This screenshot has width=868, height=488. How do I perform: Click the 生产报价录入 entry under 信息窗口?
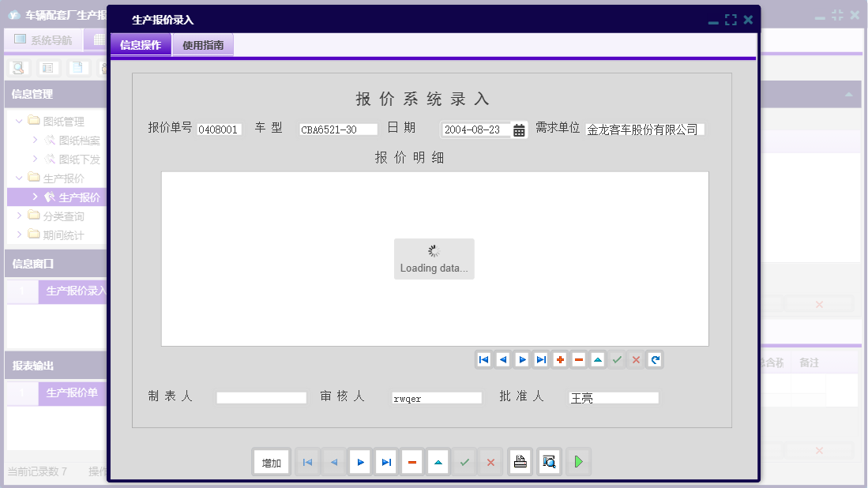pos(73,292)
